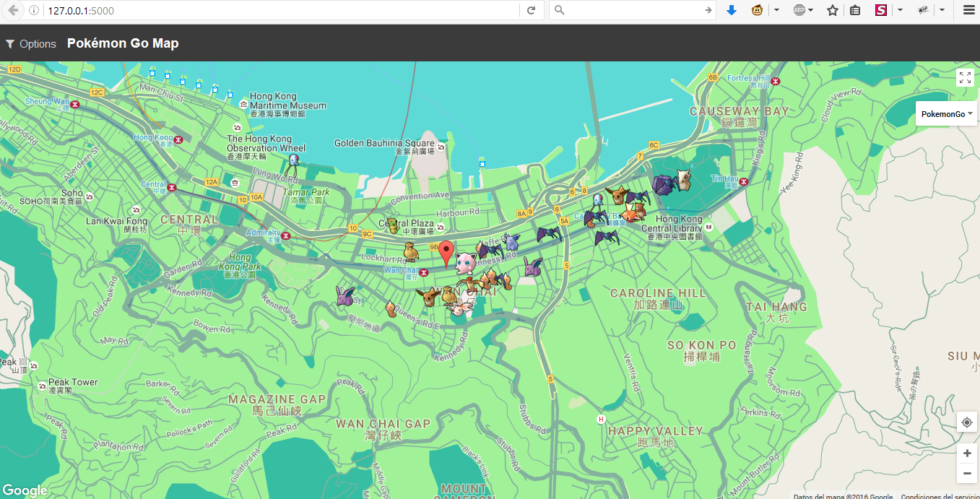The height and width of the screenshot is (499, 980).
Task: Expand the dropdown beside the S extension
Action: [x=900, y=11]
